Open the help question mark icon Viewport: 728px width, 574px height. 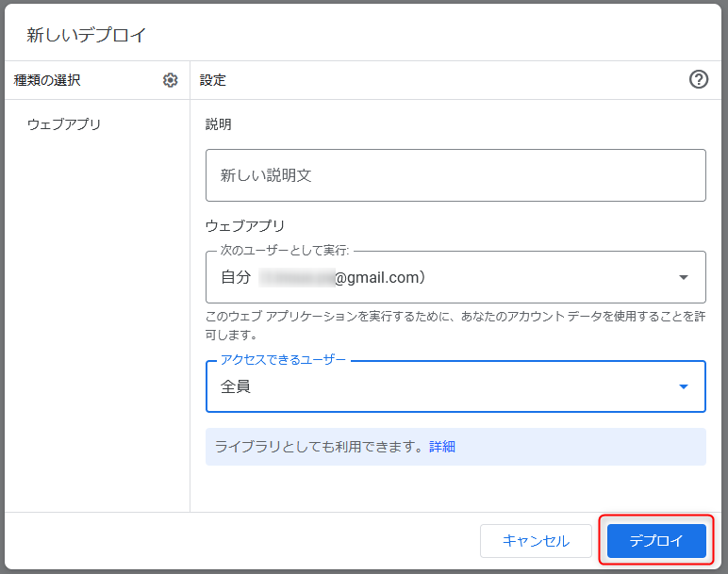coord(699,80)
